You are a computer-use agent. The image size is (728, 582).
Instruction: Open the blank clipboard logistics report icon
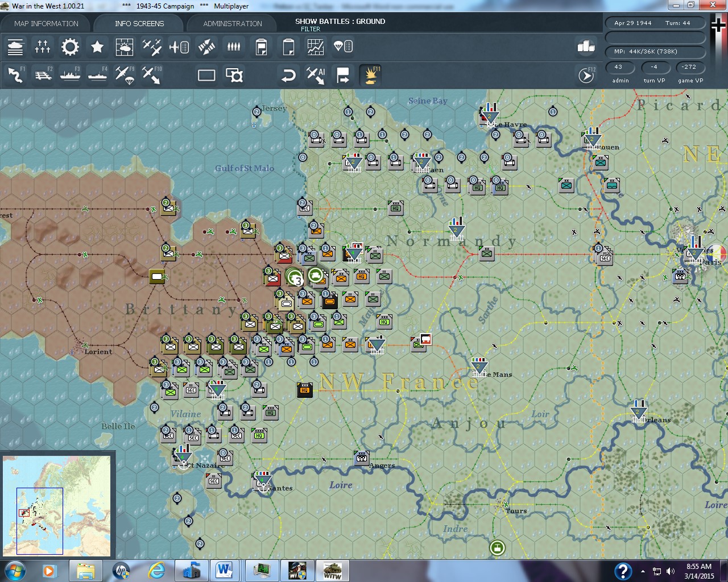(x=288, y=47)
